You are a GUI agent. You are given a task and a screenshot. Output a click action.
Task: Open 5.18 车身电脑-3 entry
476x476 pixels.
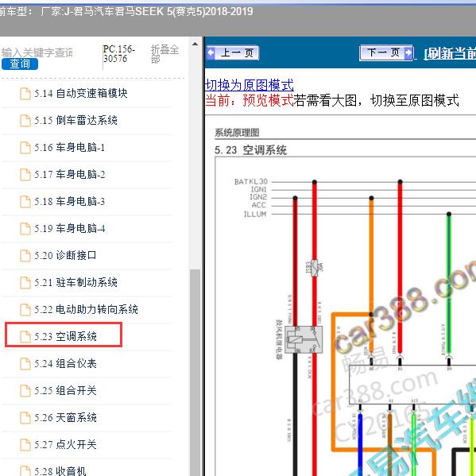pos(69,202)
